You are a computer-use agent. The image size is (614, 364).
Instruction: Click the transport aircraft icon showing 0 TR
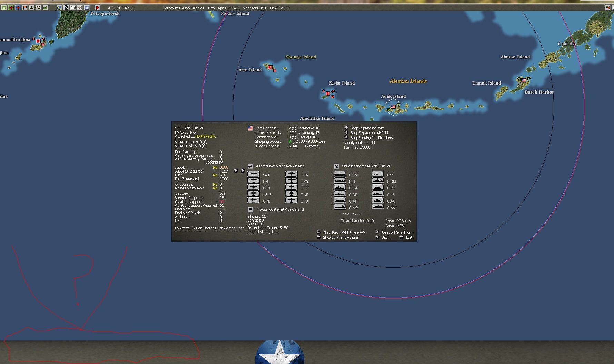click(291, 174)
